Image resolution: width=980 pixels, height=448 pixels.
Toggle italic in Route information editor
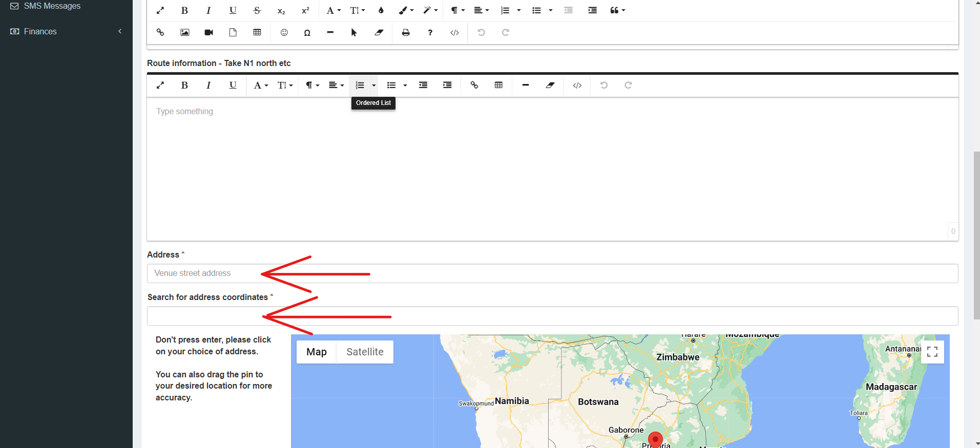click(x=208, y=85)
